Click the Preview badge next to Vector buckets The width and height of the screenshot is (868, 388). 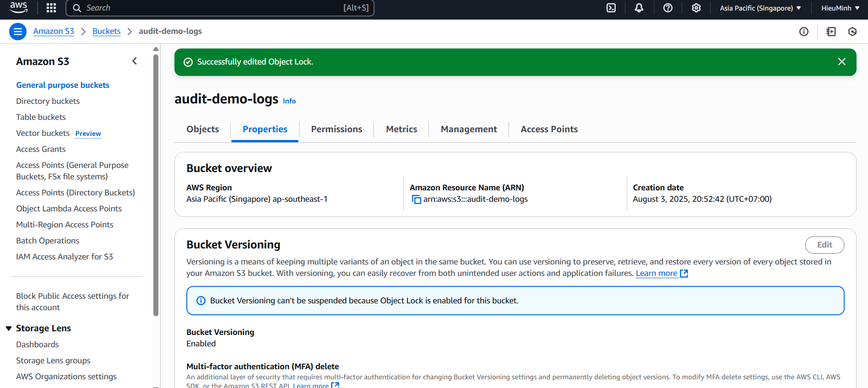pyautogui.click(x=88, y=134)
